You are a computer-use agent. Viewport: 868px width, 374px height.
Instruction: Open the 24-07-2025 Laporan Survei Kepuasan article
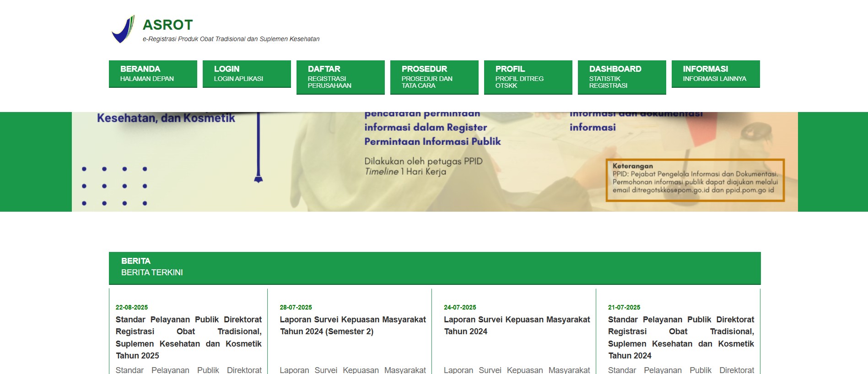(517, 326)
